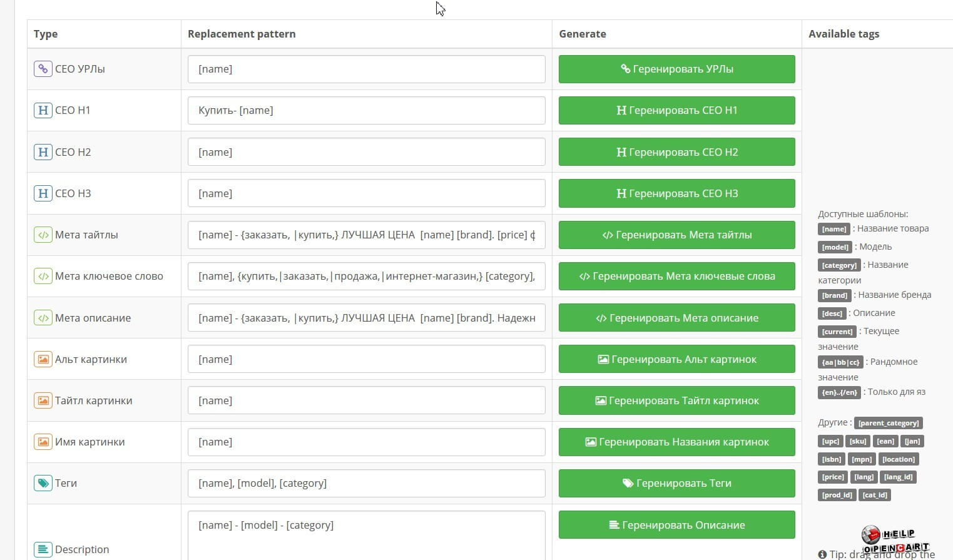Edit the Мета ключевое слово pattern field
953x560 pixels.
click(366, 276)
